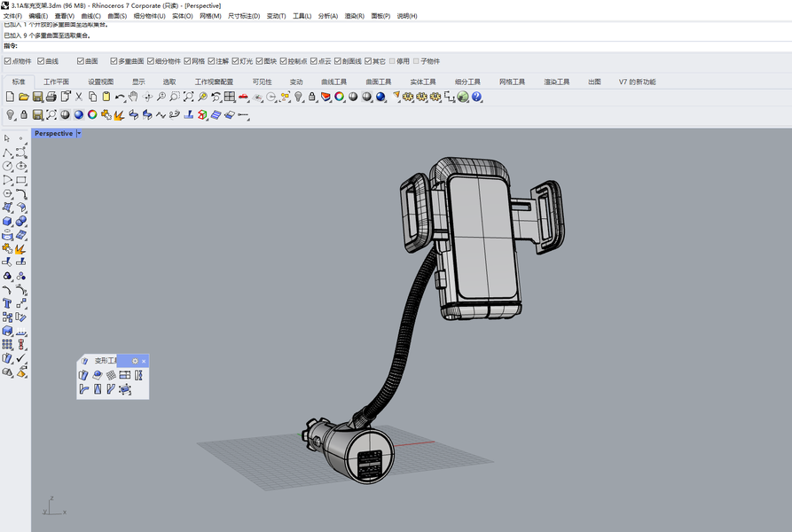Screen dimensions: 792x532
Task: Switch to the 曲线工具 toolbar tab
Action: [333, 82]
